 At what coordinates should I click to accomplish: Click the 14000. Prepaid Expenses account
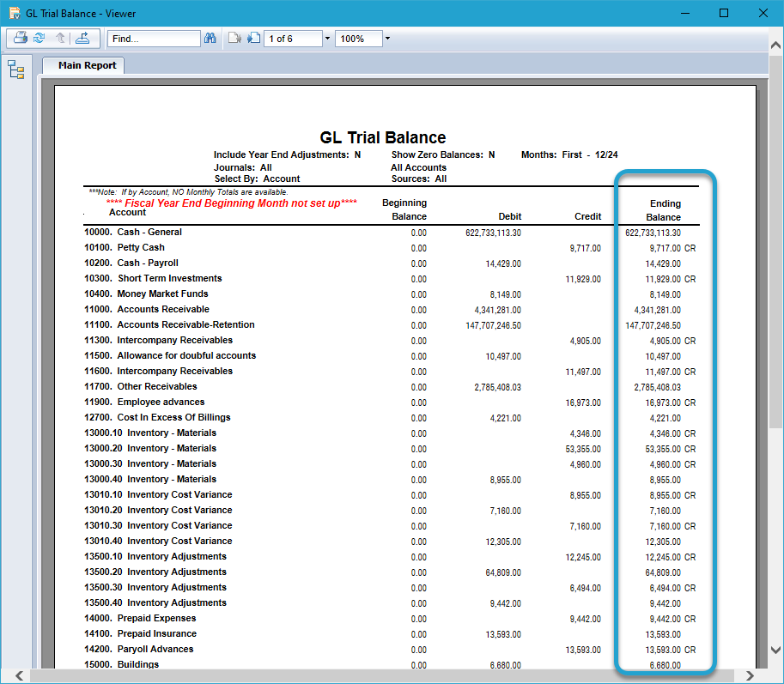click(x=140, y=618)
